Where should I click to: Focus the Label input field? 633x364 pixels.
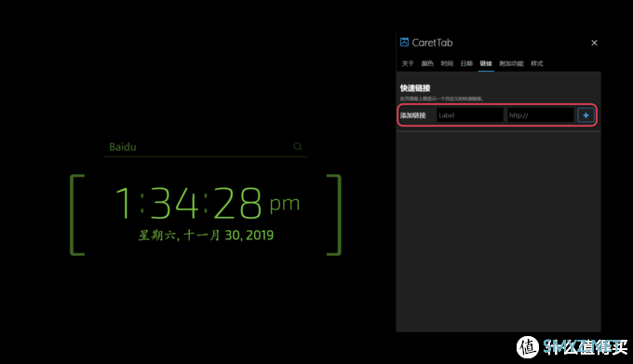469,115
